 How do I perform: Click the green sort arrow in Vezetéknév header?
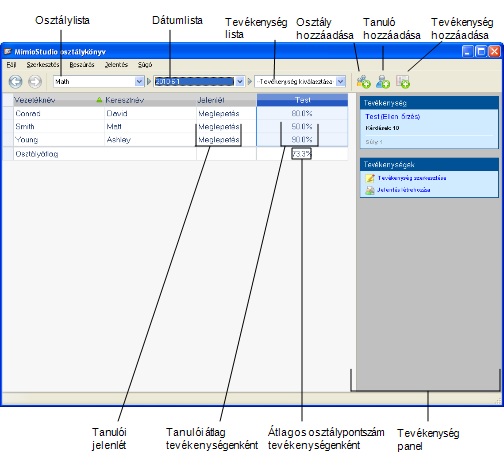(99, 100)
